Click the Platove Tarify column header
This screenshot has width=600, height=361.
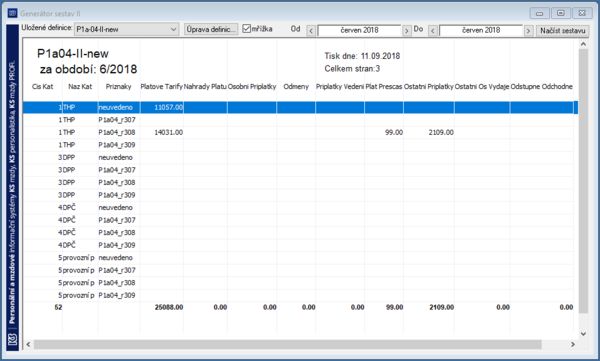[161, 87]
